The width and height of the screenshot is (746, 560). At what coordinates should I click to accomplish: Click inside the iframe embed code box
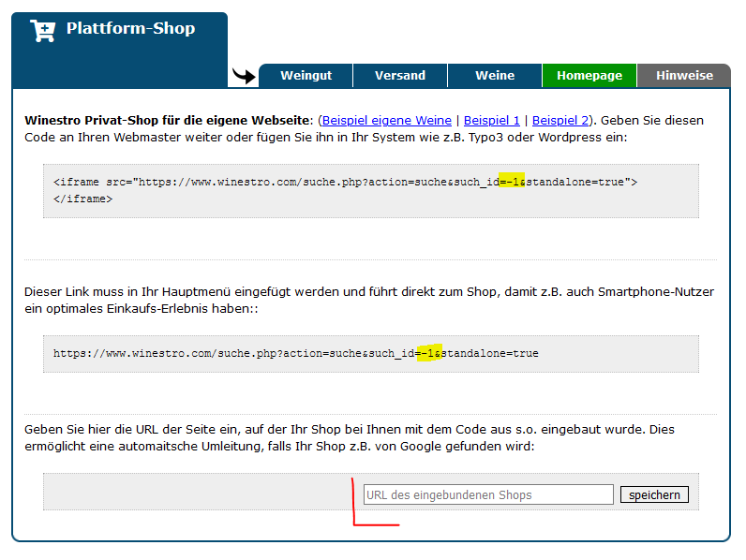click(370, 191)
